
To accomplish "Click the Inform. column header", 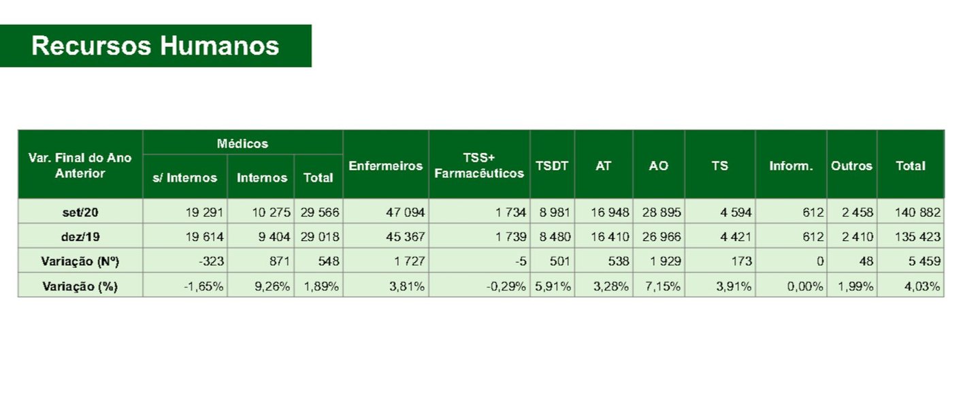I will [x=791, y=165].
